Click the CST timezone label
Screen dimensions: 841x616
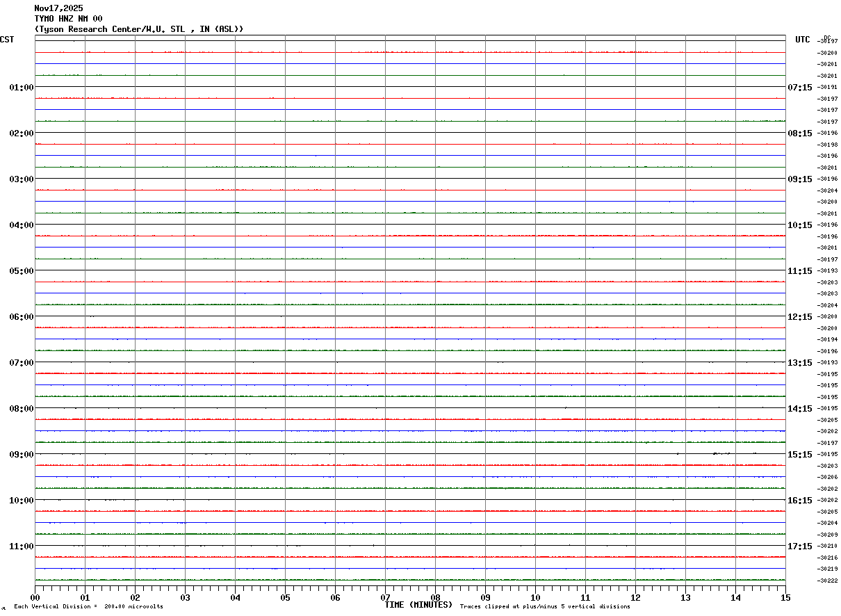(7, 40)
